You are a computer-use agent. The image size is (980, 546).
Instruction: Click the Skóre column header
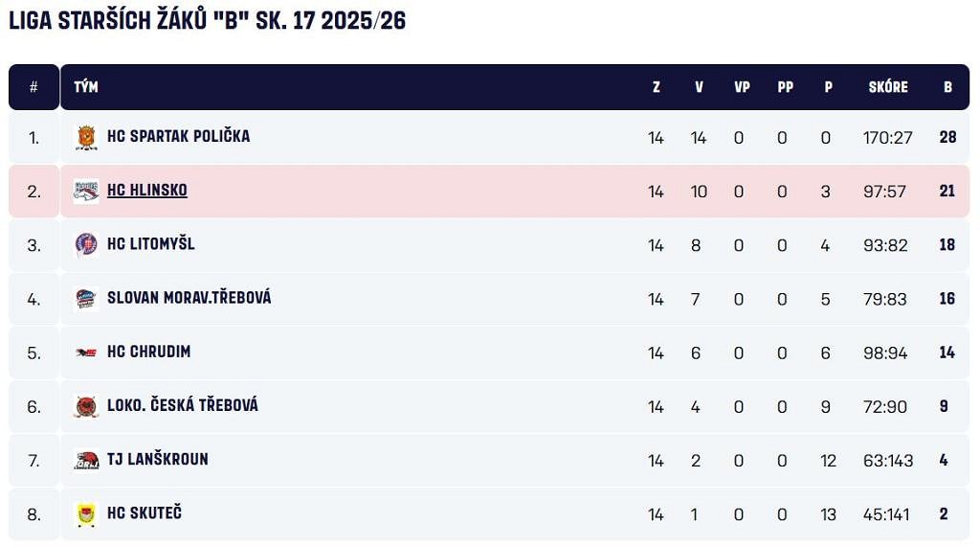[x=887, y=87]
